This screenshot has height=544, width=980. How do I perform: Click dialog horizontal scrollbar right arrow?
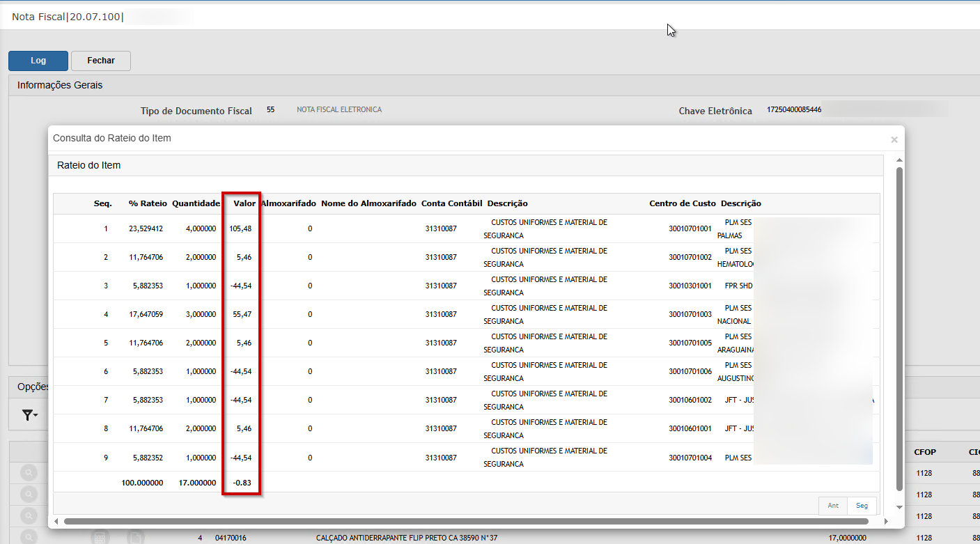point(886,521)
